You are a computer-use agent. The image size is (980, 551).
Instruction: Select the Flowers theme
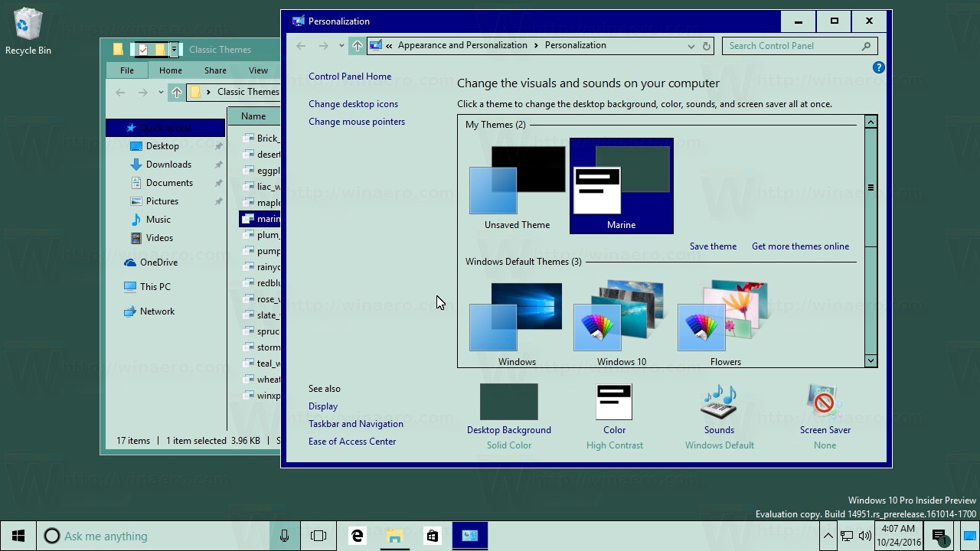725,323
